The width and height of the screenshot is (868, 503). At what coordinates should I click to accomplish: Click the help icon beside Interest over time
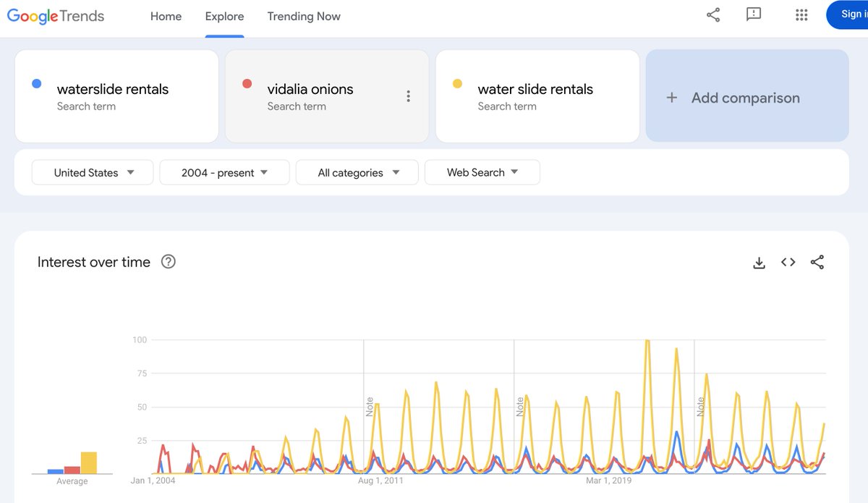pos(169,262)
